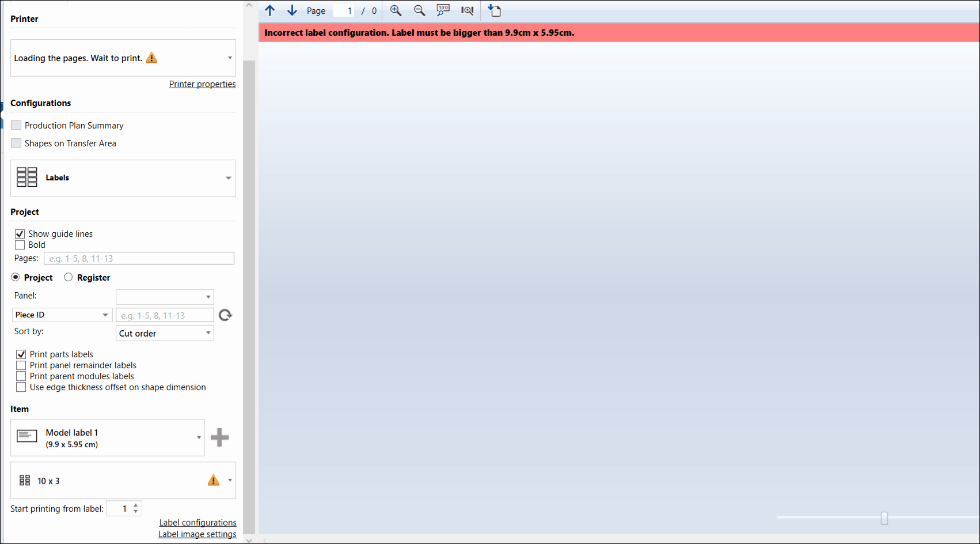Click the Pages range input field
Image resolution: width=980 pixels, height=544 pixels.
[x=139, y=258]
